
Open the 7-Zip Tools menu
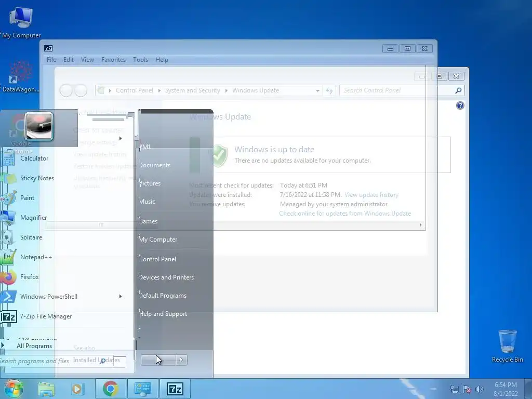pyautogui.click(x=140, y=60)
